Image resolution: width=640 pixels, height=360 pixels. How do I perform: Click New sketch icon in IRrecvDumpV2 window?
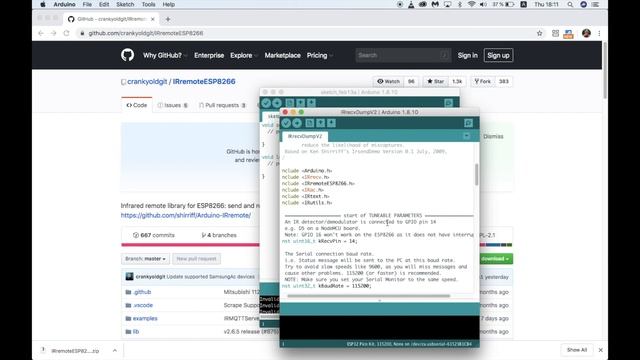(x=309, y=123)
